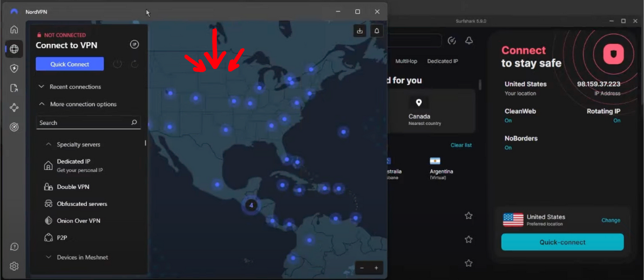Viewport: 644px width, 280px height.
Task: Click the NordVPN settings gear icon
Action: 14,266
